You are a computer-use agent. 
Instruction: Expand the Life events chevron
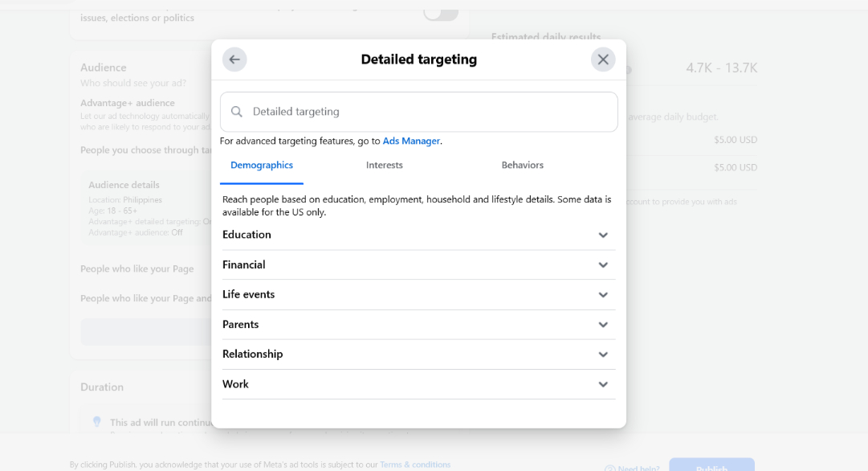603,295
